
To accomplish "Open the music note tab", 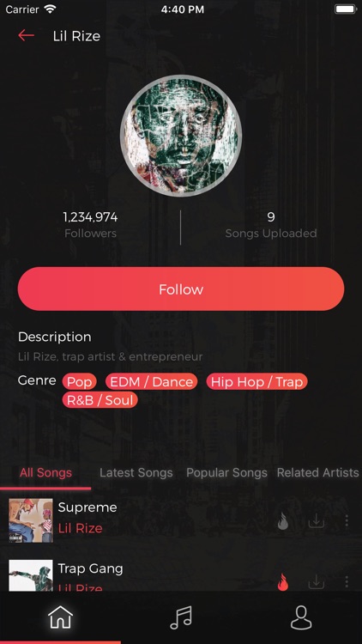I will tap(181, 618).
